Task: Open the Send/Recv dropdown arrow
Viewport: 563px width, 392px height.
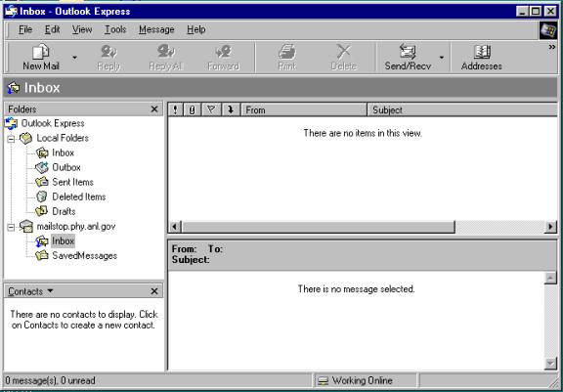Action: 442,58
